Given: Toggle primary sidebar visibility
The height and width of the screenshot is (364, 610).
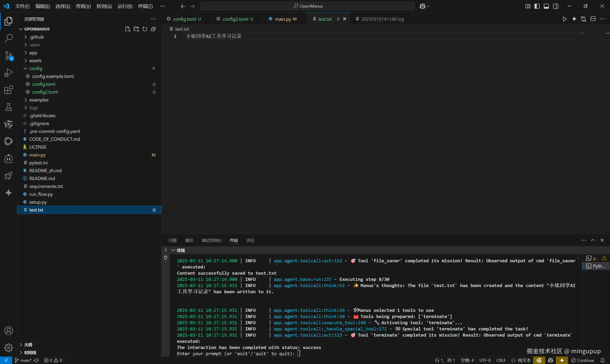Looking at the screenshot, I should pos(537,6).
